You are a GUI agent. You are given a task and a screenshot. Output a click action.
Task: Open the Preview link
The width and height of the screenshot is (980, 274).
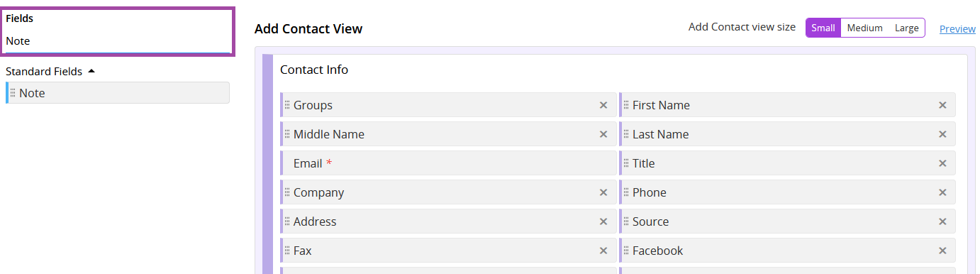[x=957, y=28]
